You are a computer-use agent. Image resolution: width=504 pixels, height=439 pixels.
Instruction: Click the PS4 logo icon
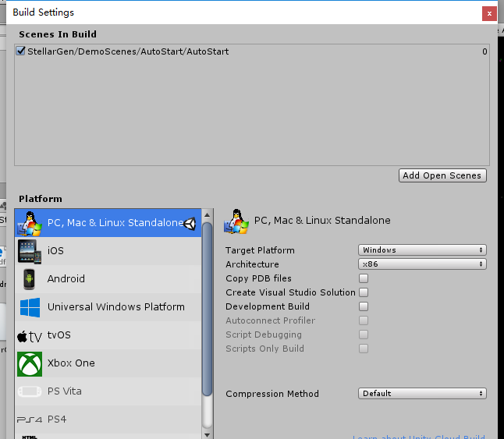(x=30, y=420)
